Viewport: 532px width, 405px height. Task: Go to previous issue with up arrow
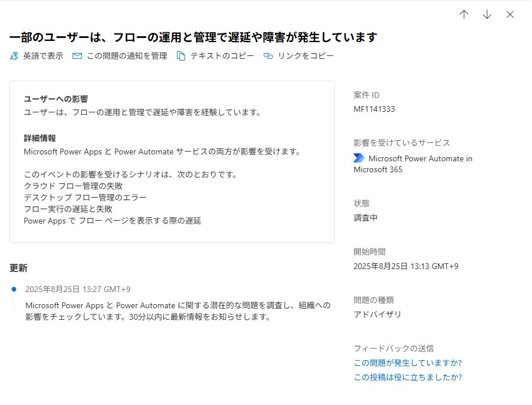click(464, 14)
